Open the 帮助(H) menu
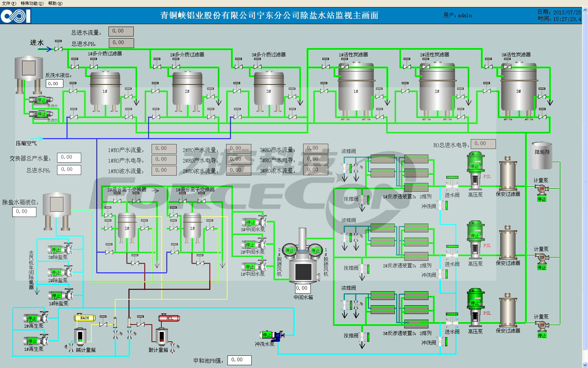 point(55,4)
